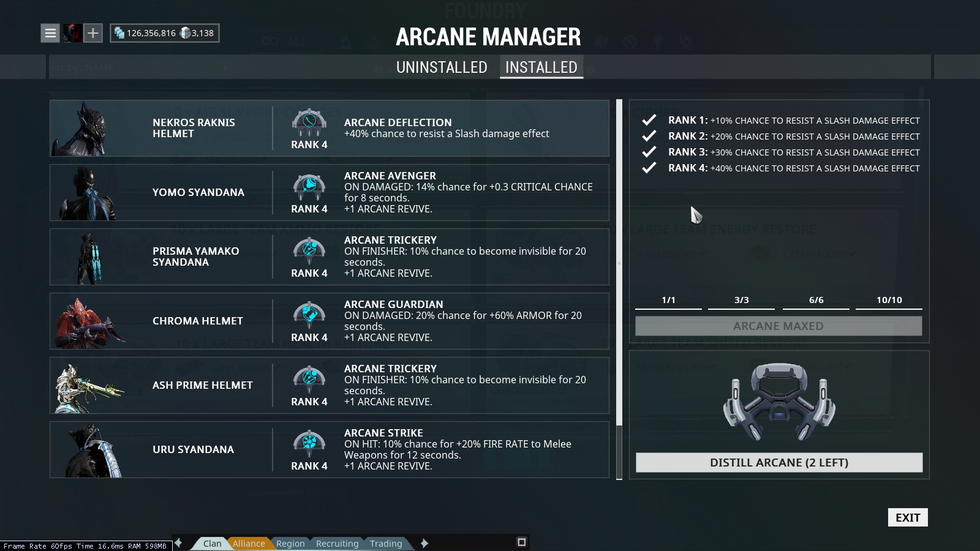Click the Rank 1 +10% description line
The image size is (980, 551).
[794, 120]
